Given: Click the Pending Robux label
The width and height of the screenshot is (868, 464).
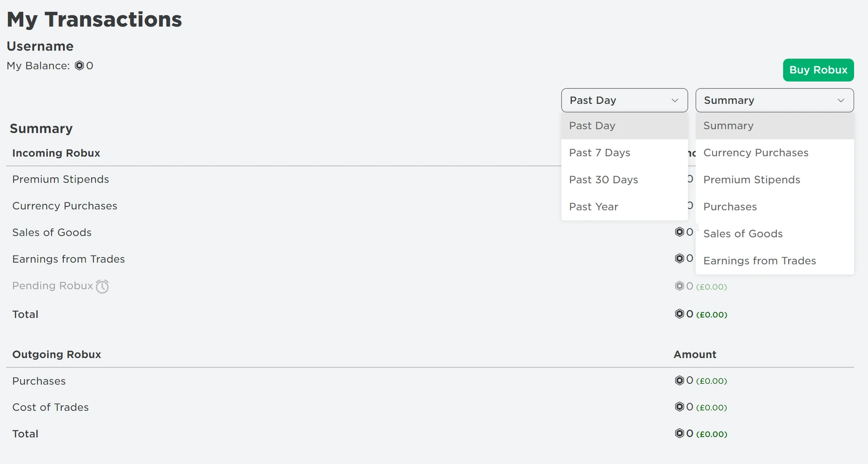Looking at the screenshot, I should (x=53, y=286).
